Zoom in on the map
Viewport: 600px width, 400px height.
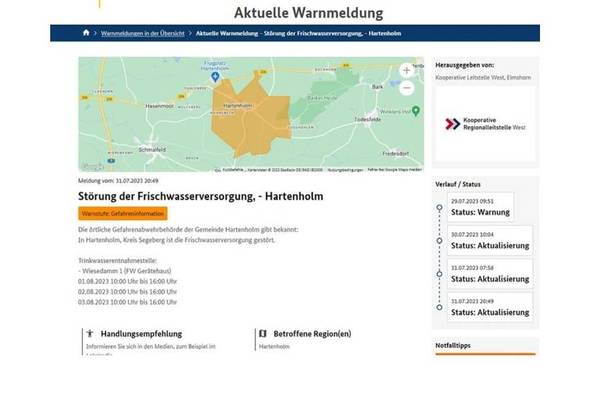pos(406,70)
